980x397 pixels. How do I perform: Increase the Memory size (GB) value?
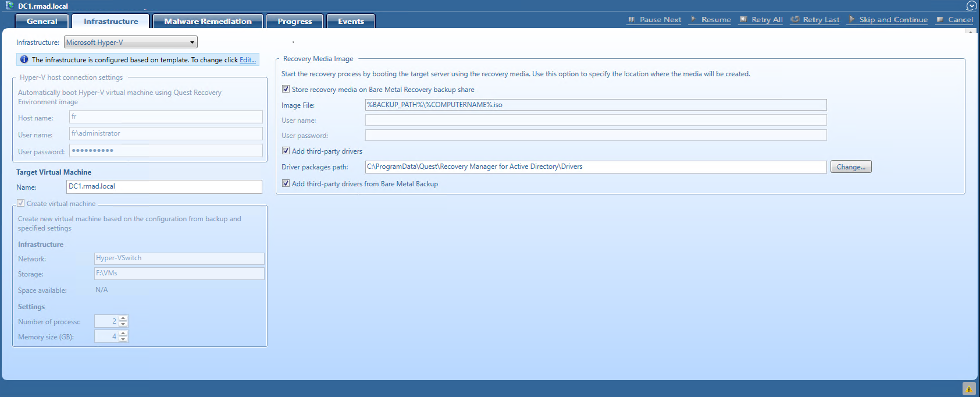coord(123,334)
